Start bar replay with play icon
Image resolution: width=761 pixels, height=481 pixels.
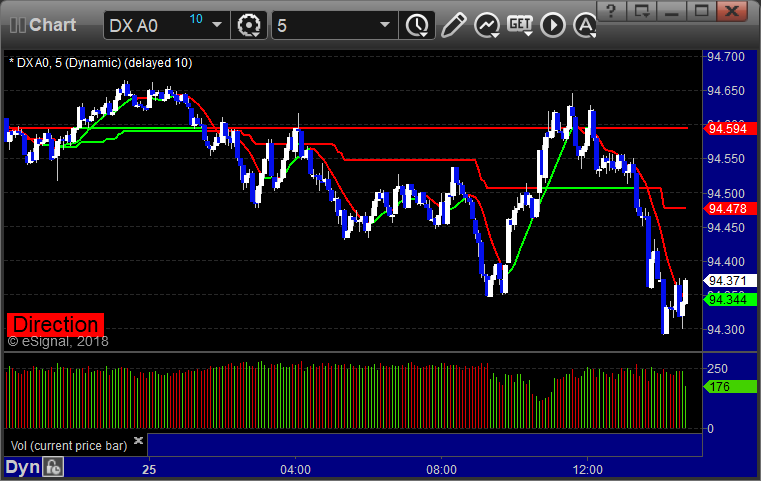point(553,25)
